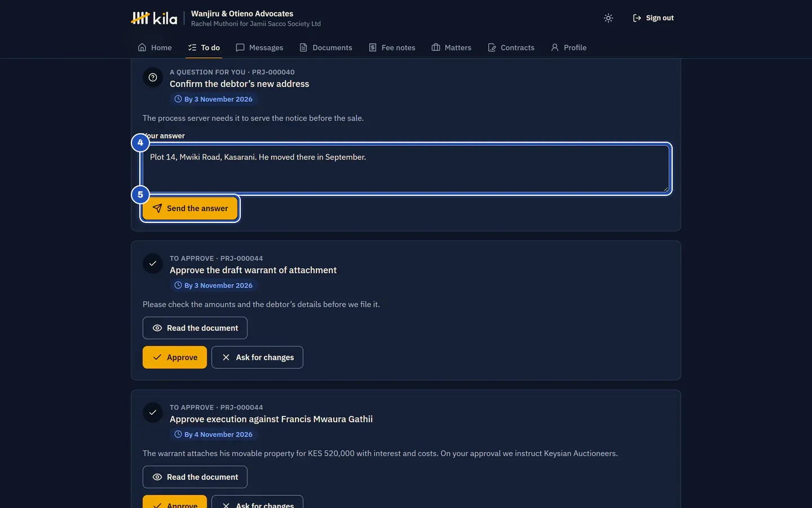Screen dimensions: 812x508
Task: Click the By 3 November 2026 badge on draft warrant
Action: coord(214,285)
